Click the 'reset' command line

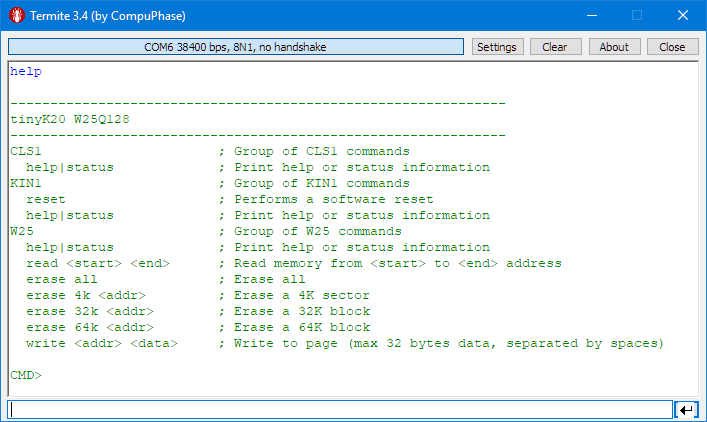46,199
